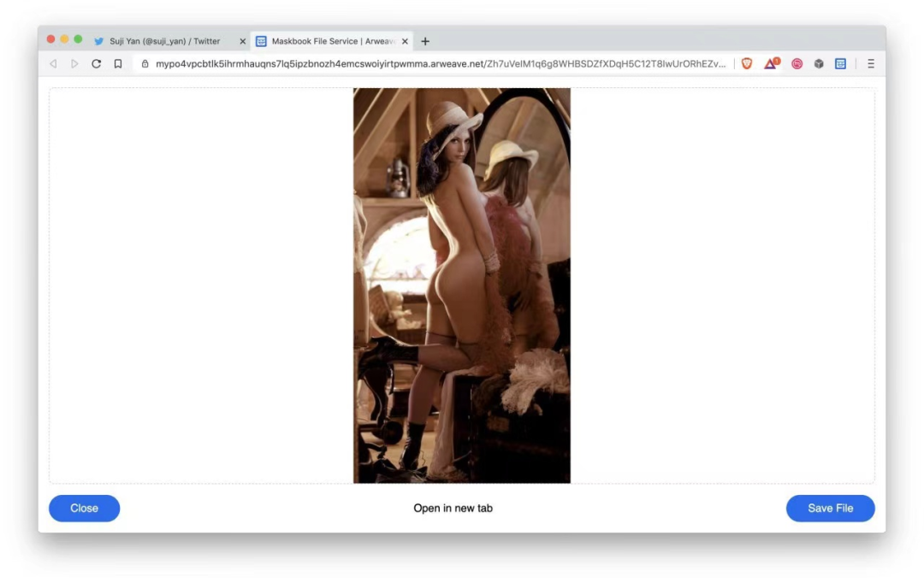
Task: Open the gray cube extension icon
Action: pyautogui.click(x=819, y=63)
